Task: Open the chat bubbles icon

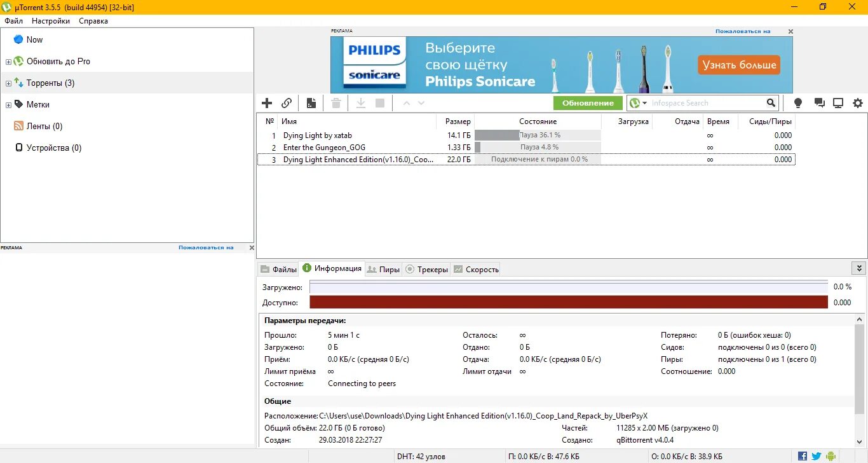Action: (x=819, y=103)
